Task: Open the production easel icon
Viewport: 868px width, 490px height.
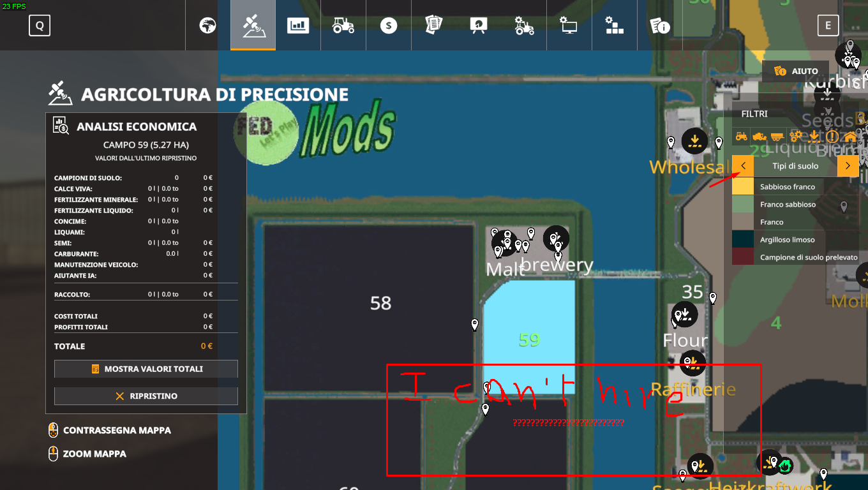Action: tap(478, 26)
